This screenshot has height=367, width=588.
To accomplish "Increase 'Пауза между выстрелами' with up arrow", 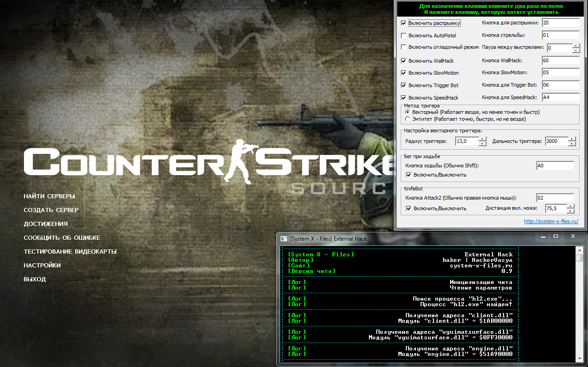I will click(576, 46).
